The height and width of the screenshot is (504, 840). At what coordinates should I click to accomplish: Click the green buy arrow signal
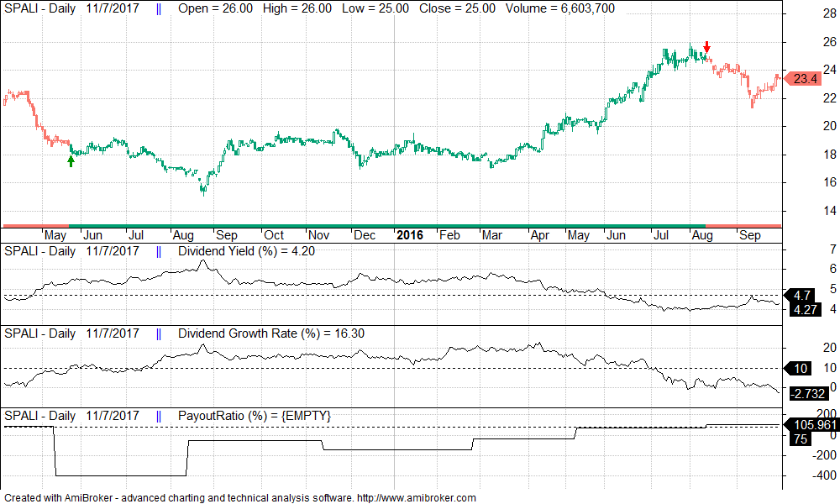point(71,161)
